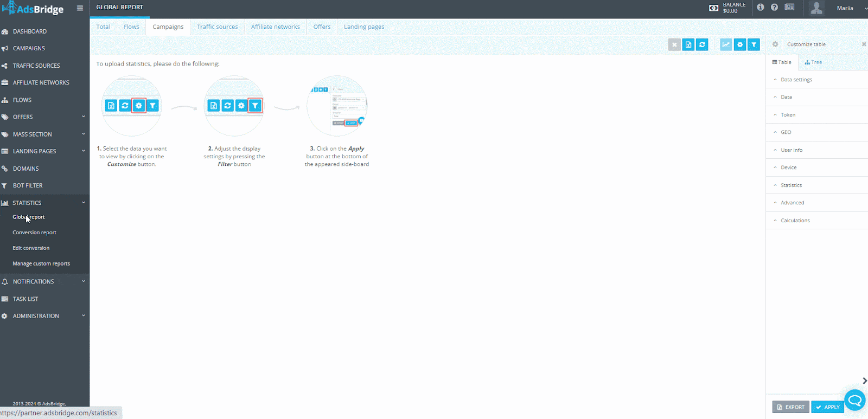Open Traffic Sources in sidebar
The width and height of the screenshot is (868, 419).
click(x=44, y=66)
